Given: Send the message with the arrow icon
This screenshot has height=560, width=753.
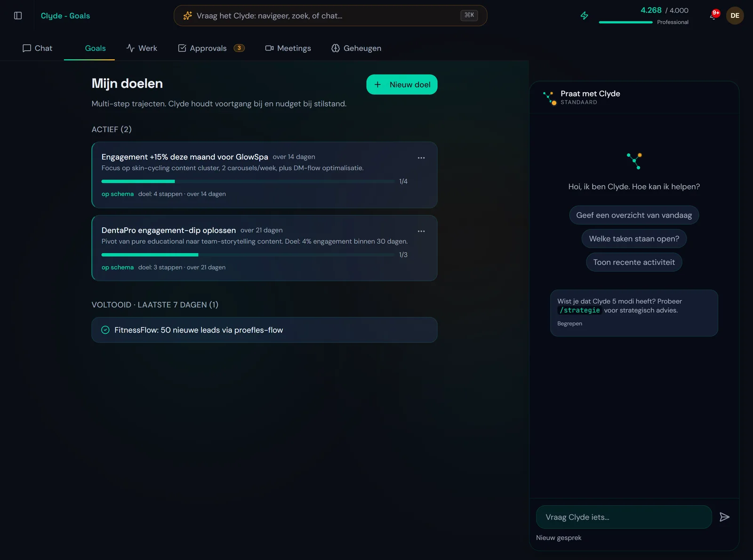Looking at the screenshot, I should [725, 517].
